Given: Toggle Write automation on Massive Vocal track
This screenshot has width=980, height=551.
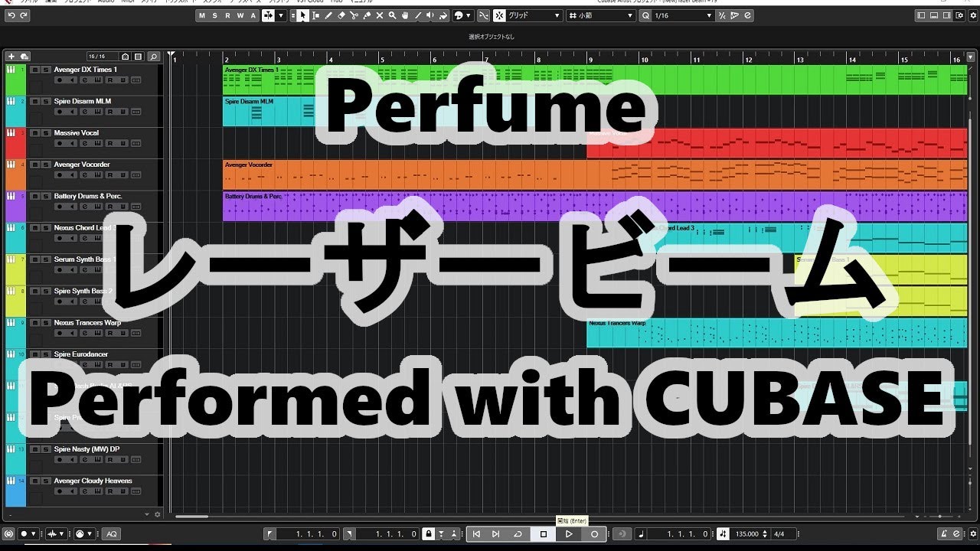Looking at the screenshot, I should coord(122,143).
